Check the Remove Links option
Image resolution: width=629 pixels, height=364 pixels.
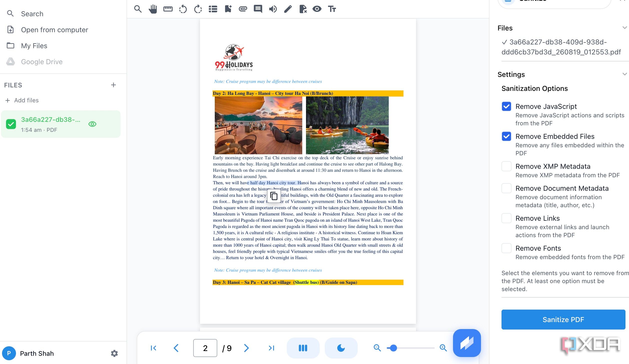(506, 218)
